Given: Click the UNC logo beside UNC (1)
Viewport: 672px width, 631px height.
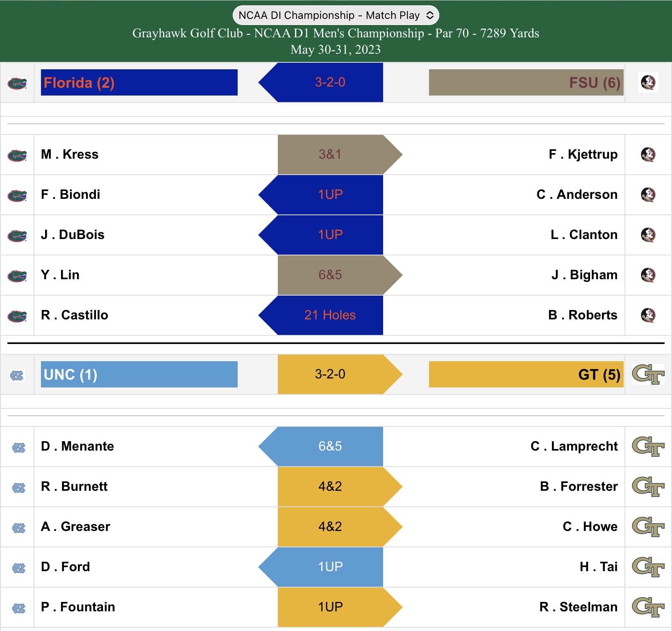Looking at the screenshot, I should pos(17,375).
